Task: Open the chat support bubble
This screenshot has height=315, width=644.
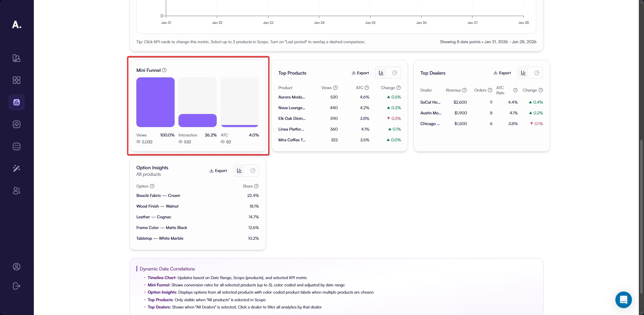Action: tap(623, 300)
